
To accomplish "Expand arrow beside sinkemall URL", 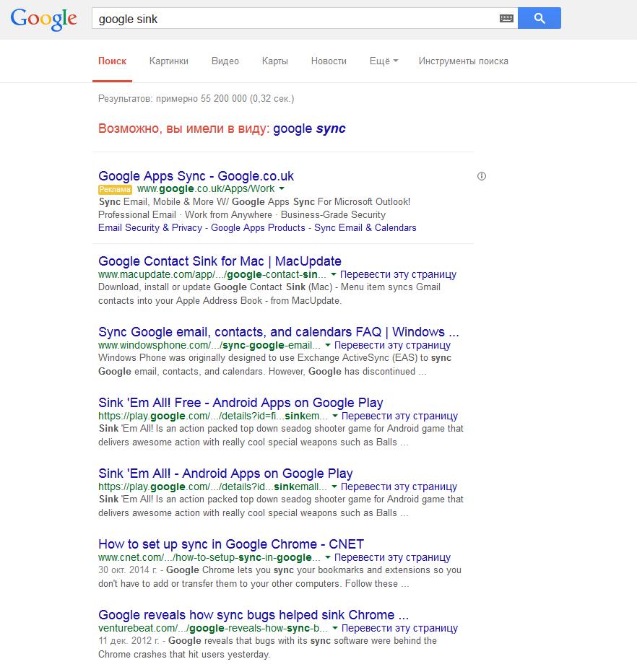I will pyautogui.click(x=334, y=486).
